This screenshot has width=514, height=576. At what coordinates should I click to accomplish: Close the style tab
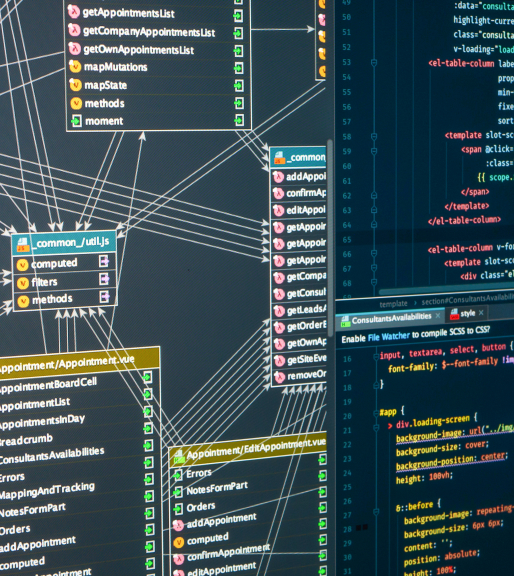pos(481,313)
